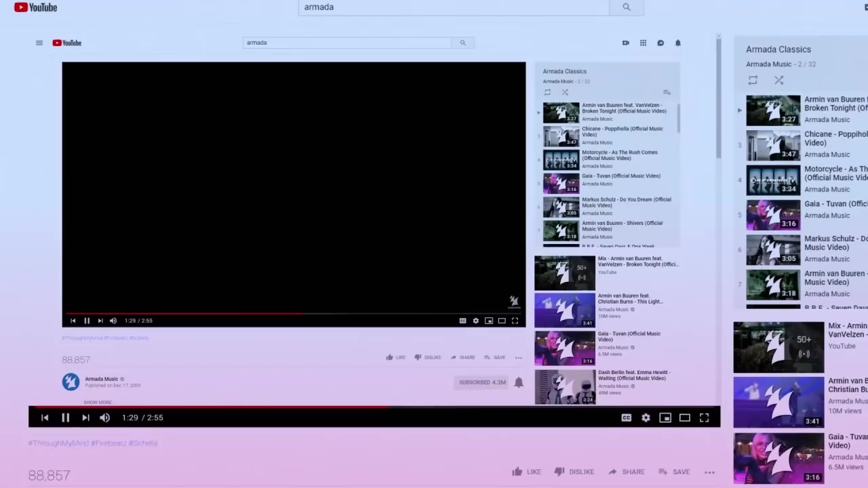
Task: Click the SUBSCRIBED 4.3M button
Action: [x=482, y=382]
